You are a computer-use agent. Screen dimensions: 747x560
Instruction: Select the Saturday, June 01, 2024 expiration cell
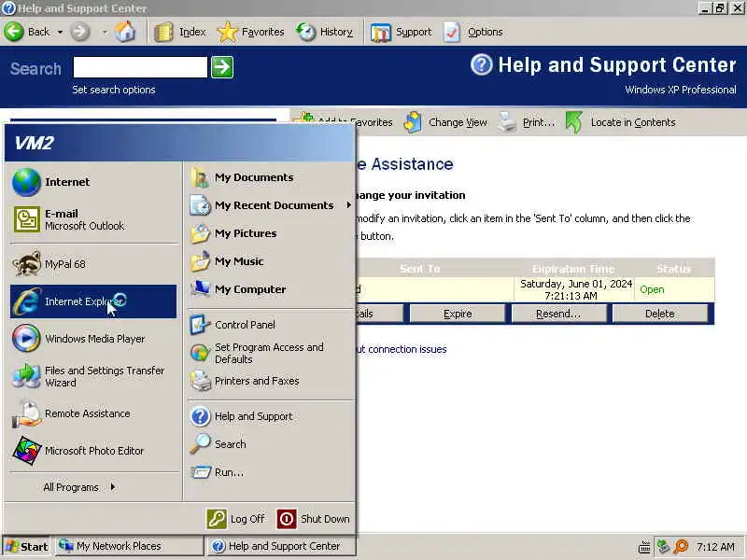click(574, 289)
